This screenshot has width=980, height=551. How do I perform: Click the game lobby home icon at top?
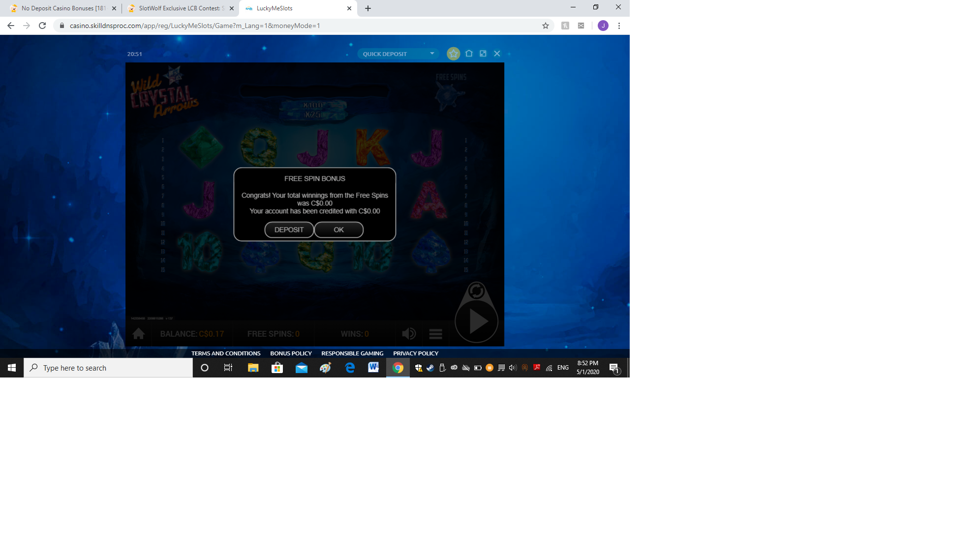coord(469,54)
